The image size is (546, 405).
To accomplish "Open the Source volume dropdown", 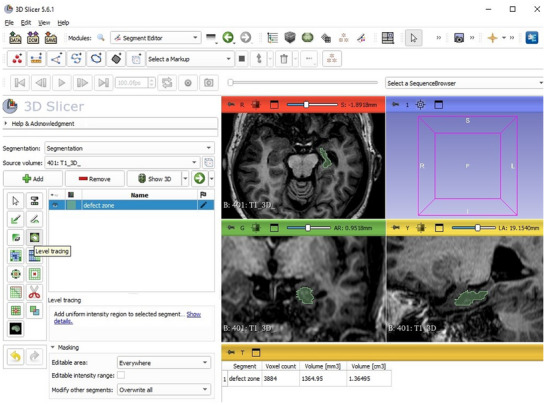I will 122,163.
